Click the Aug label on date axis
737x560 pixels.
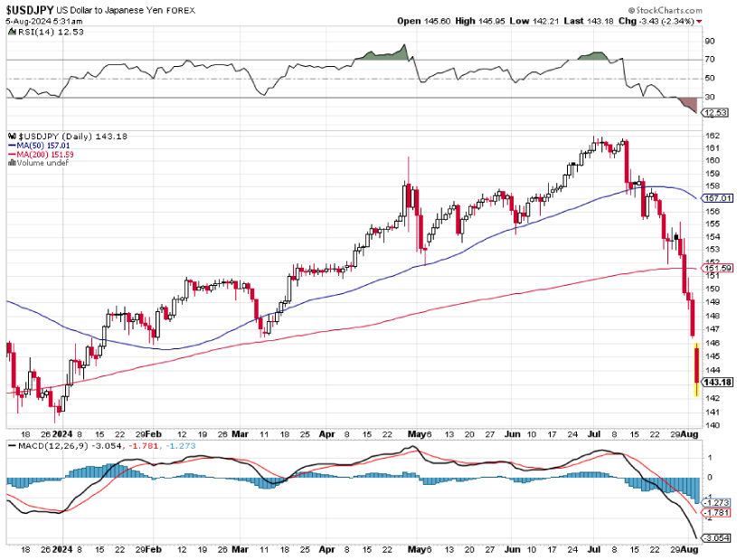[688, 433]
